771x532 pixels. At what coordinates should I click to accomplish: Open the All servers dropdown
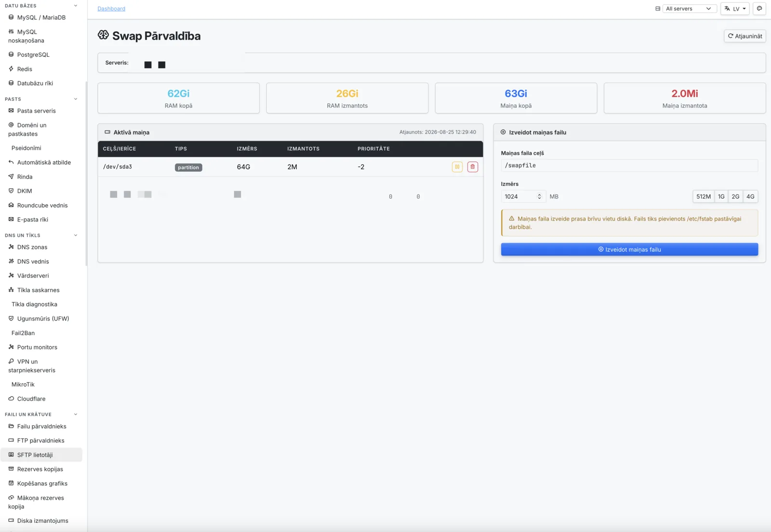coord(689,9)
